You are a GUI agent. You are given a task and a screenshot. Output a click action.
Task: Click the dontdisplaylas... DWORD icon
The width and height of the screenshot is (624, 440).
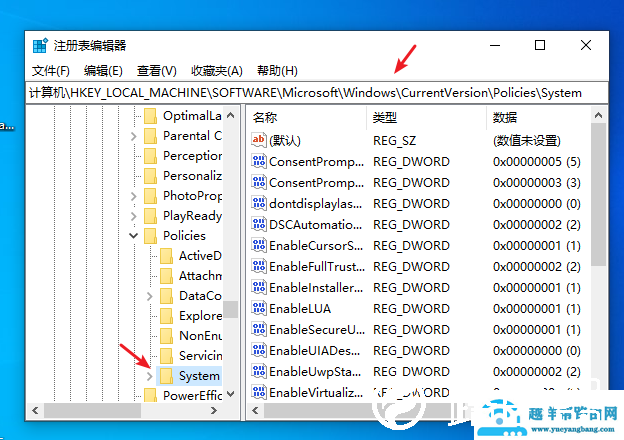click(259, 203)
